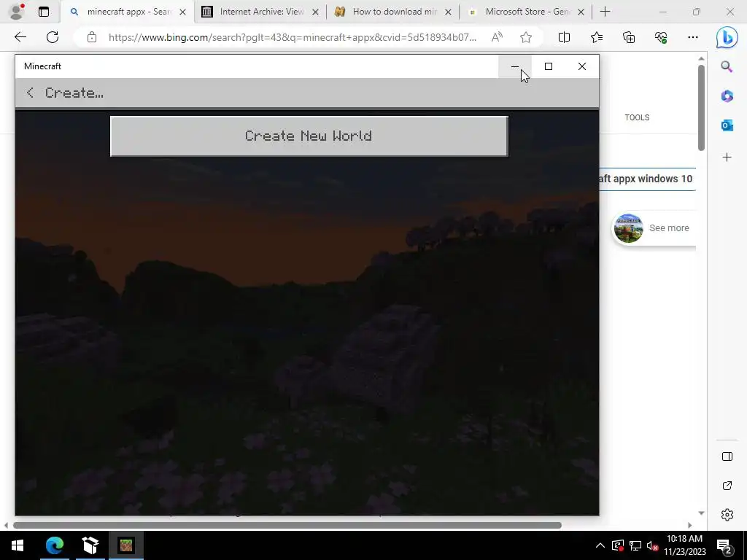747x560 pixels.
Task: Close the Internet Archive tab
Action: pos(315,12)
